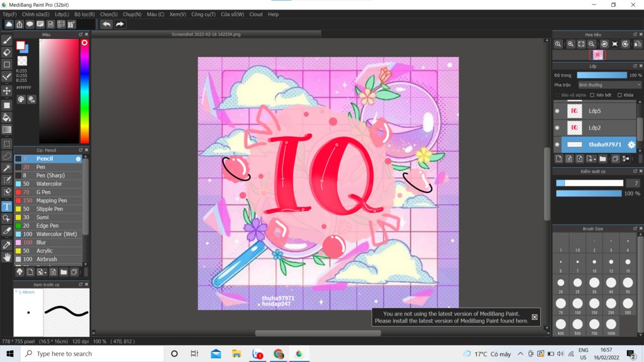
Task: Click the Undo arrow in the toolbar
Action: 106,25
